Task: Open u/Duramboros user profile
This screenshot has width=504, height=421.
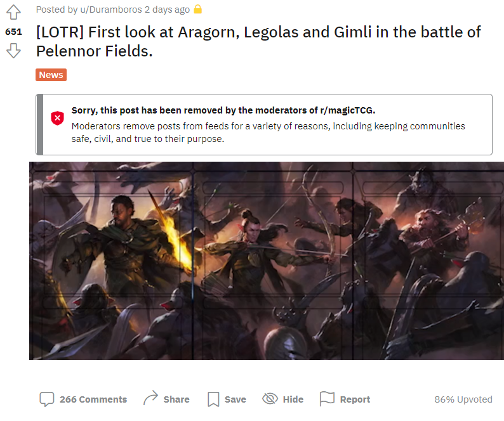Action: pos(111,10)
